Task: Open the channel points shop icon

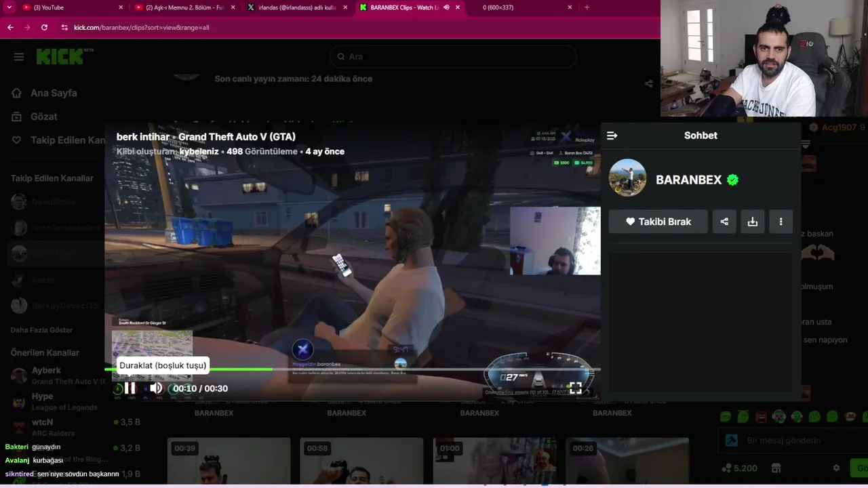Action: click(776, 468)
